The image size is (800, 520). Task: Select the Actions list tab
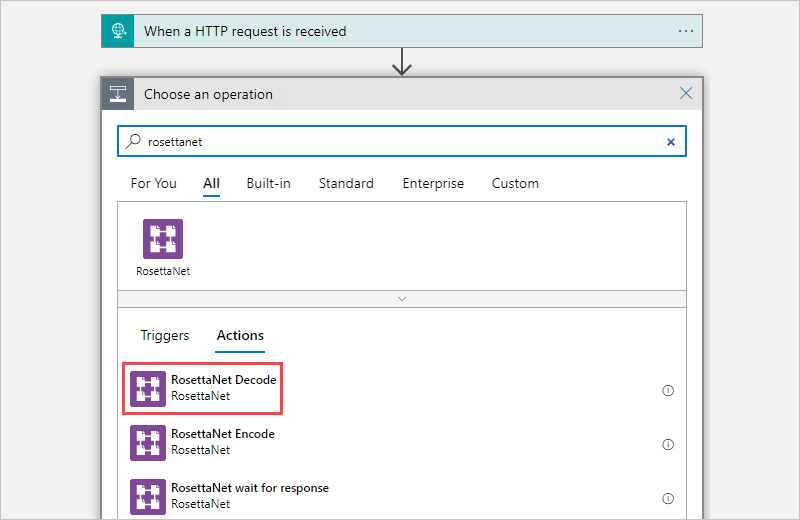coord(240,335)
